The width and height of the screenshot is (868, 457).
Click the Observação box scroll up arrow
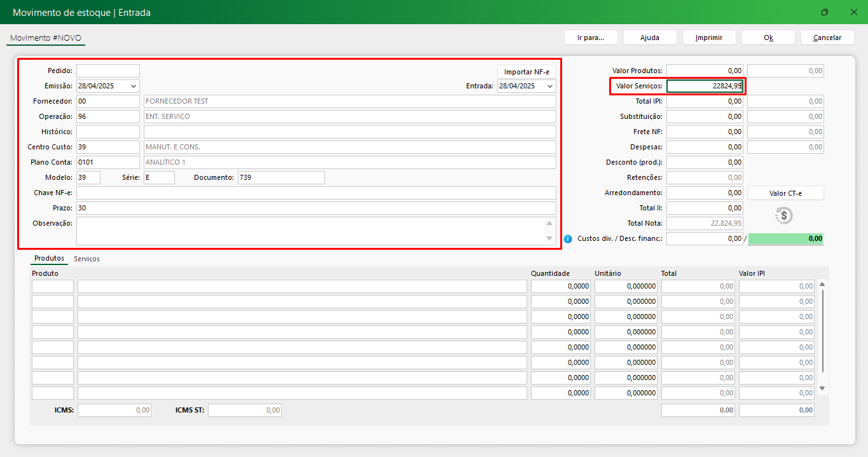tap(549, 223)
